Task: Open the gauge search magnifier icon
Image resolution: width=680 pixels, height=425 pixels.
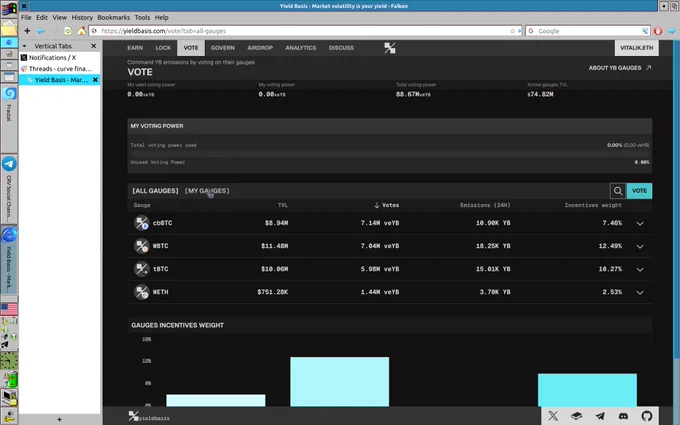Action: [618, 191]
